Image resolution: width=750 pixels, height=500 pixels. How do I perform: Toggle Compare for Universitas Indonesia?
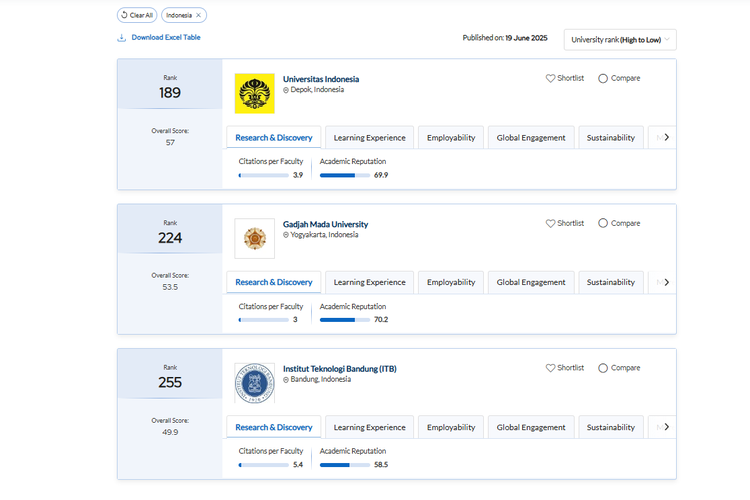[603, 78]
